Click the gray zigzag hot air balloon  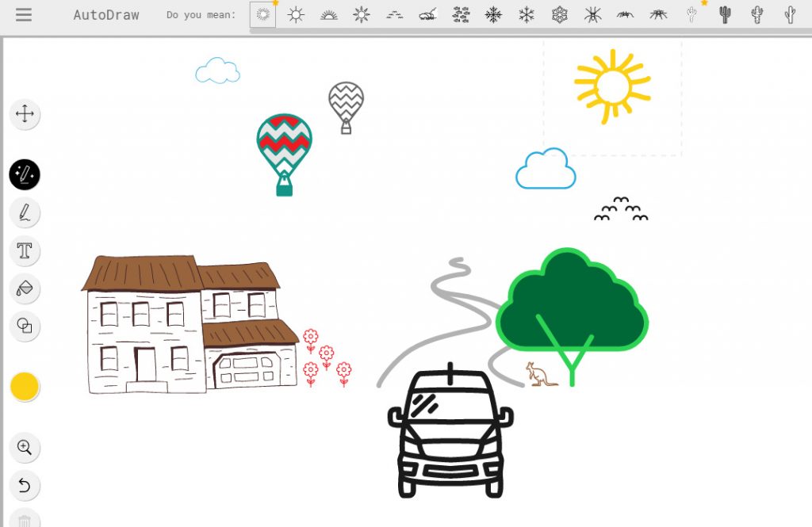pos(346,108)
